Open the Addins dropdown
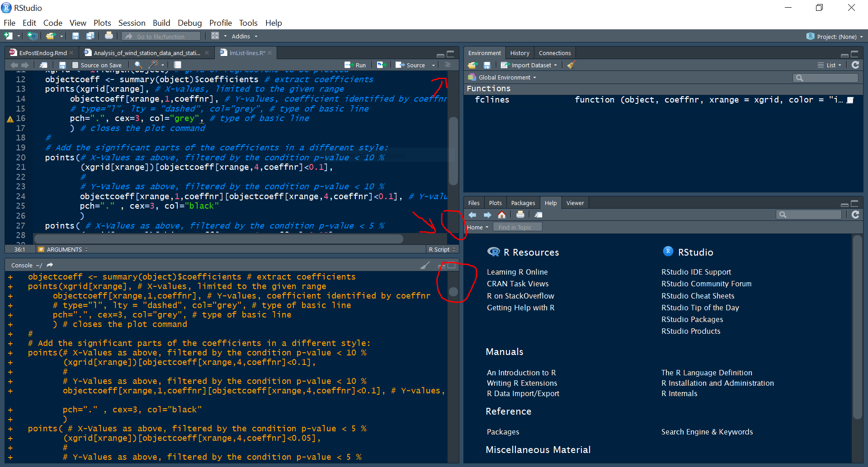The image size is (868, 467). pyautogui.click(x=245, y=36)
